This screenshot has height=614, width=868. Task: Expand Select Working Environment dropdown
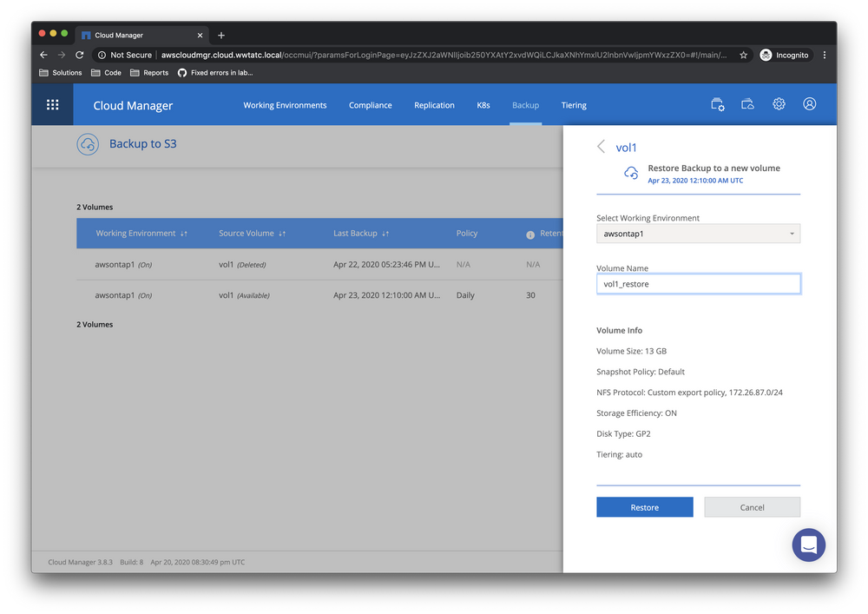(x=698, y=234)
